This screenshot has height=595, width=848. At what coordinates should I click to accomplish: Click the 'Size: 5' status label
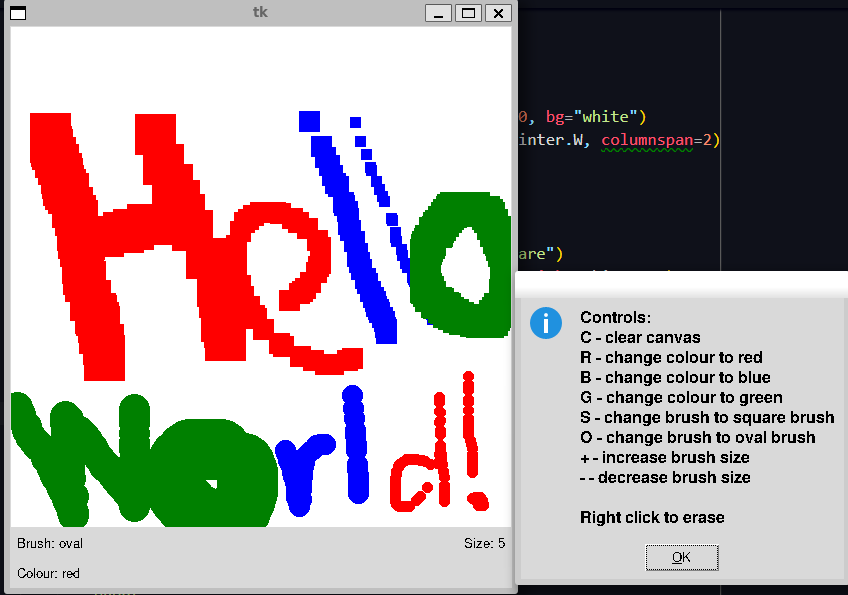tap(484, 544)
